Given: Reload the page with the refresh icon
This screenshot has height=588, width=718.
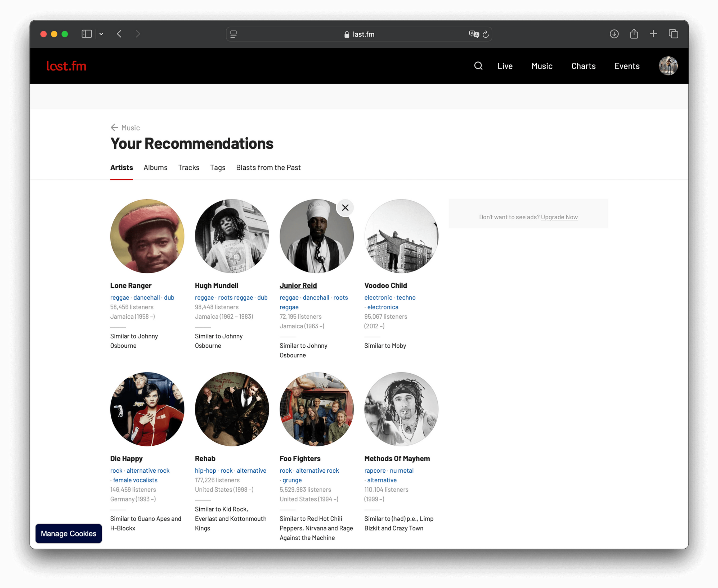Looking at the screenshot, I should 486,34.
